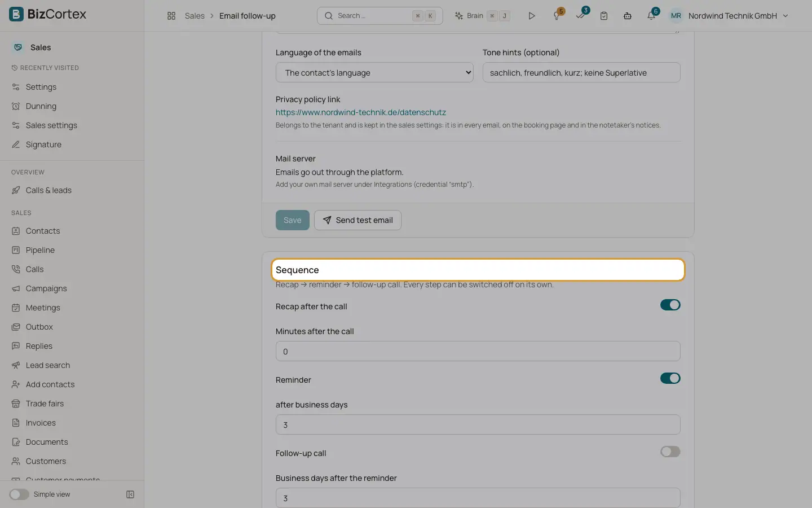Focus the Minutes after the call field

click(x=478, y=351)
